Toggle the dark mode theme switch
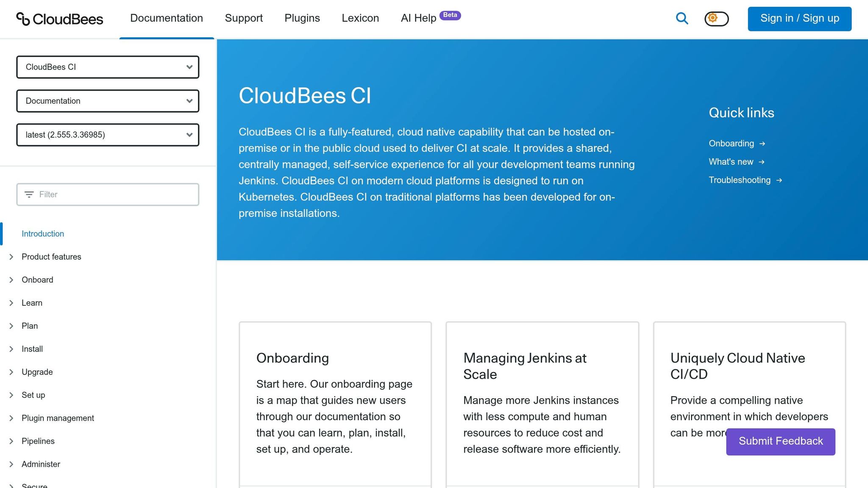Screen dimensions: 868x488 (x=716, y=19)
